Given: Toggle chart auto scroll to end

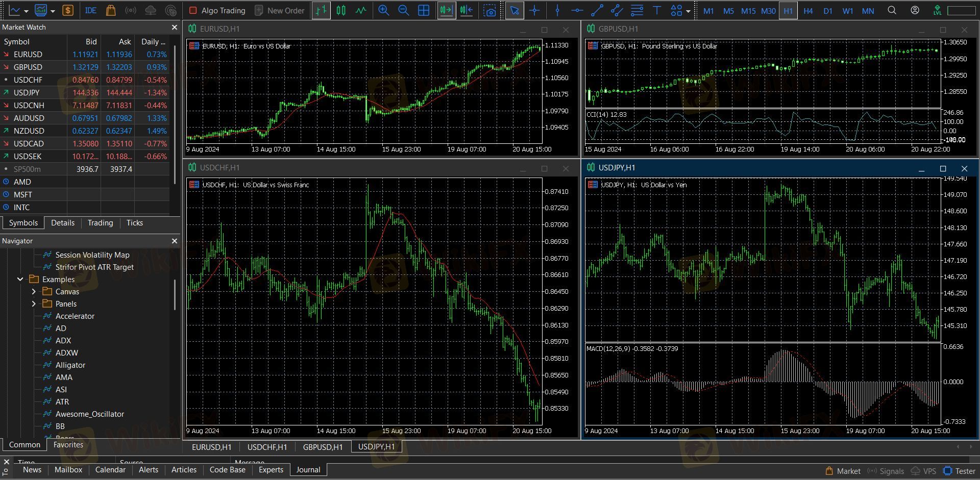Looking at the screenshot, I should coord(446,10).
